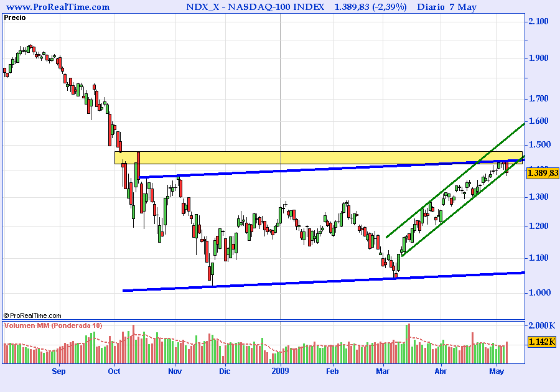Click the 1.389,83 (-2,39%) quote in header

(x=370, y=7)
